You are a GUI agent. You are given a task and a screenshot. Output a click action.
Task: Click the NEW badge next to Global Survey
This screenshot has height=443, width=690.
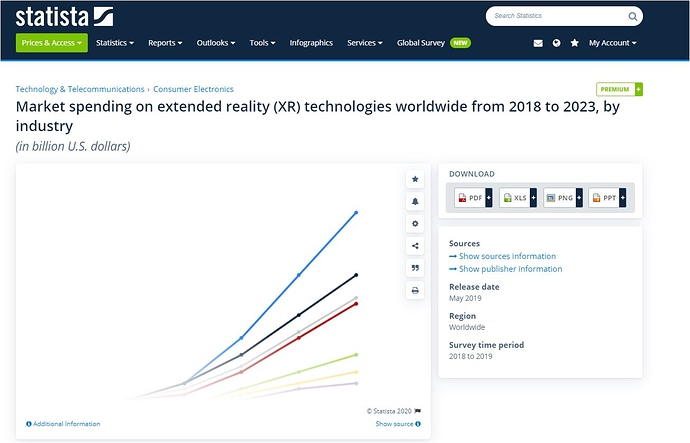pyautogui.click(x=460, y=43)
